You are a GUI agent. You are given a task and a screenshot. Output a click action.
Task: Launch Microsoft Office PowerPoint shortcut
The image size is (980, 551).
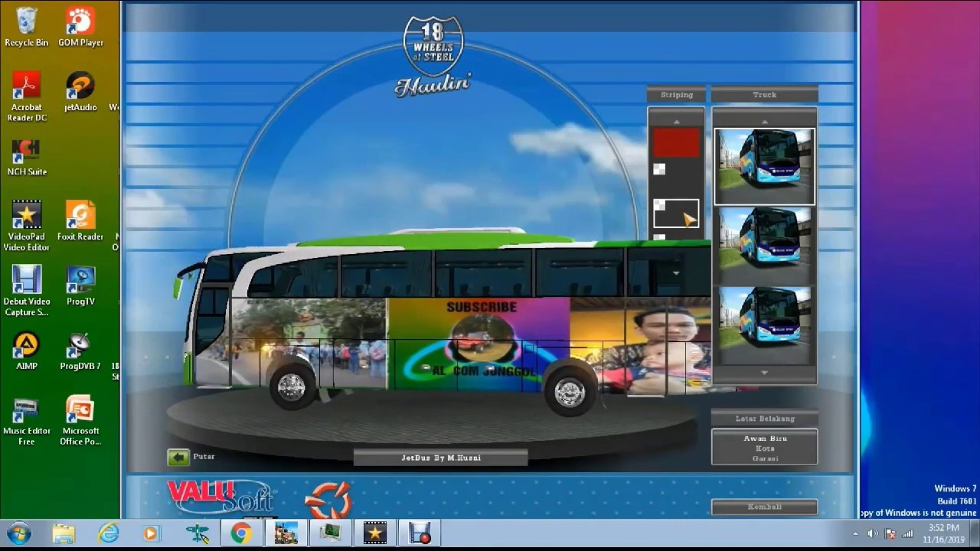tap(80, 421)
